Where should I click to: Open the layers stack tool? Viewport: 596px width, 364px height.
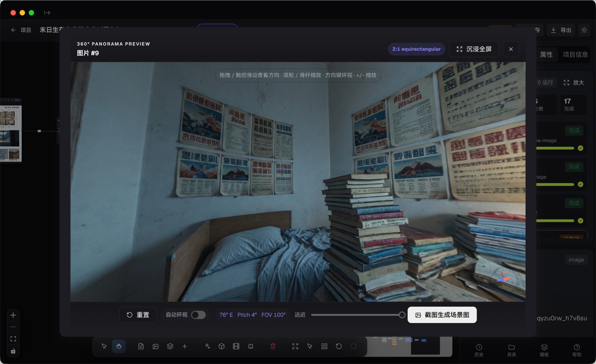pyautogui.click(x=170, y=346)
